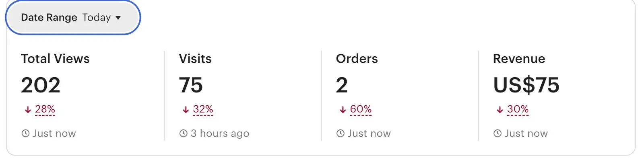Click the Orders stat heading
644x162 pixels.
(x=357, y=59)
